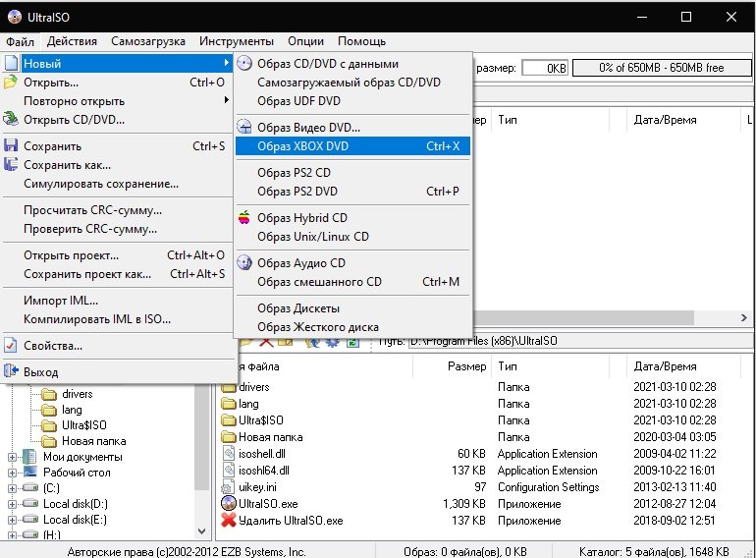Viewport: 756px width, 558px height.
Task: Open the Опции menu
Action: [305, 41]
